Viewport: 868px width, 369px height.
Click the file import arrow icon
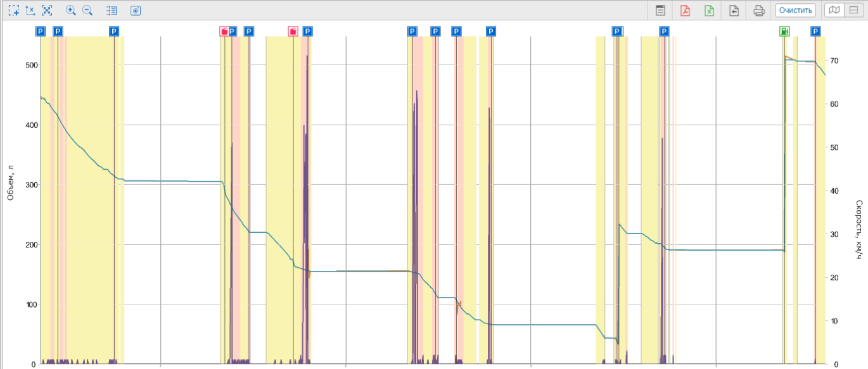[734, 11]
